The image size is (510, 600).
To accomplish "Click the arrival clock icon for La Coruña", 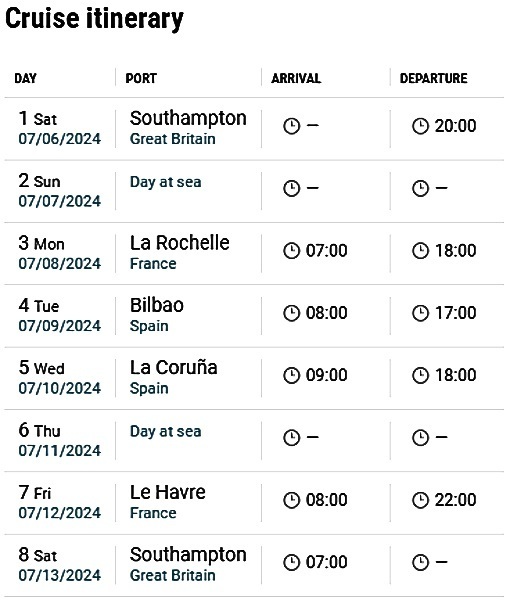I will tap(292, 375).
